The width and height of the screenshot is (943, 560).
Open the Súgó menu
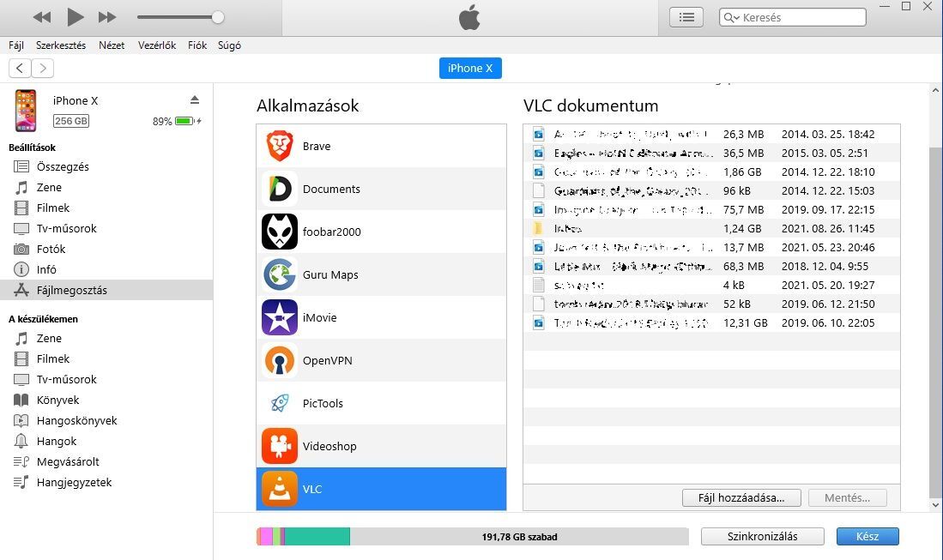229,45
